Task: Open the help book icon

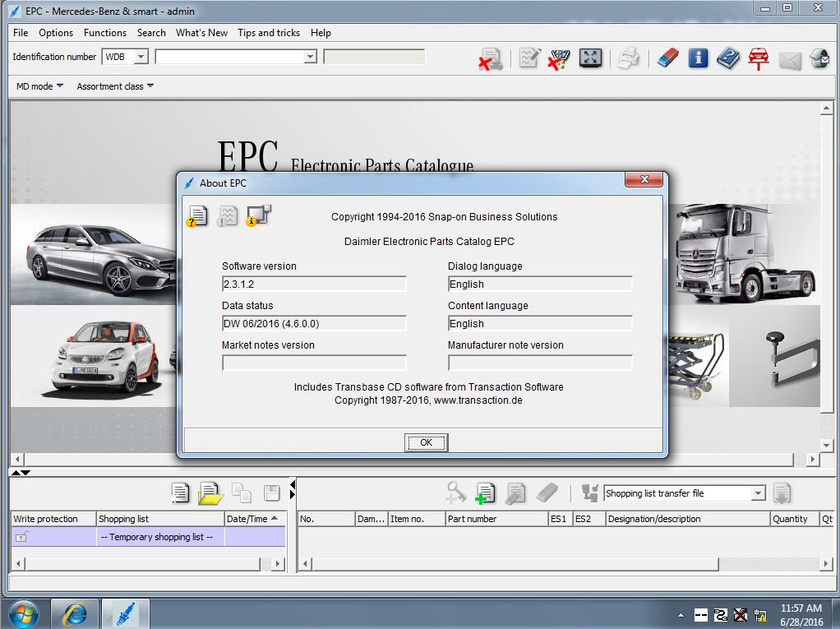Action: click(x=727, y=58)
